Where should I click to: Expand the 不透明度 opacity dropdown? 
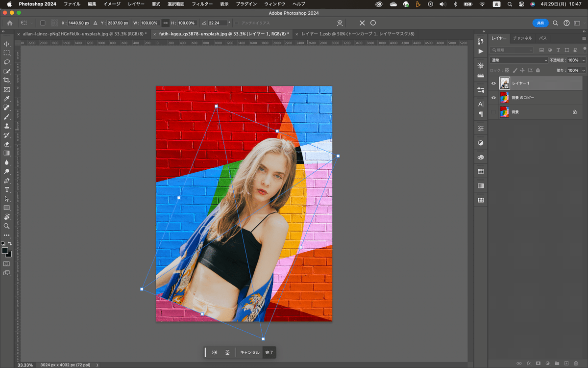(x=583, y=60)
